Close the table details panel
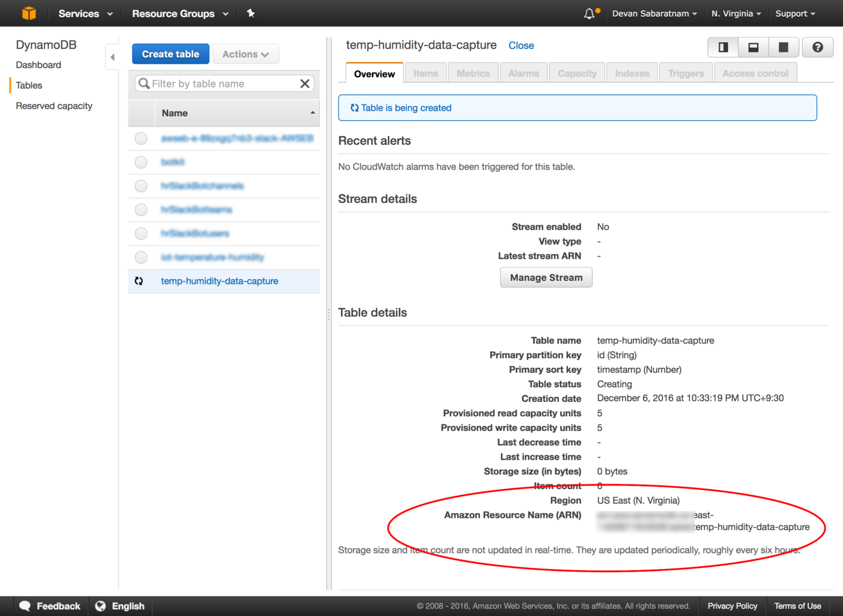 tap(521, 46)
